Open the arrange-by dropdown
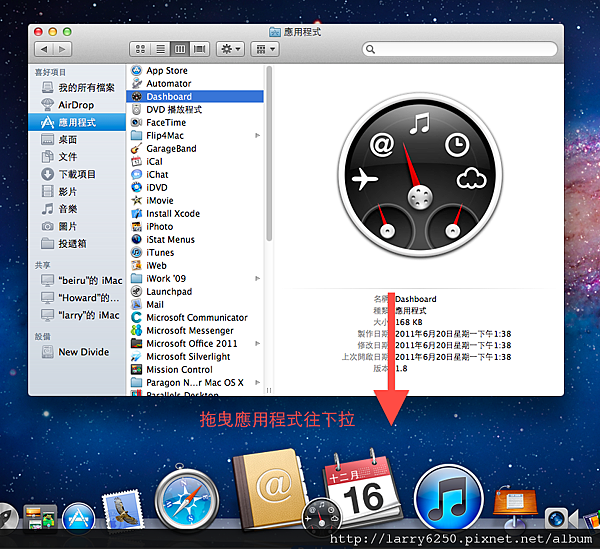Screen dimensions: 600x549 265,49
